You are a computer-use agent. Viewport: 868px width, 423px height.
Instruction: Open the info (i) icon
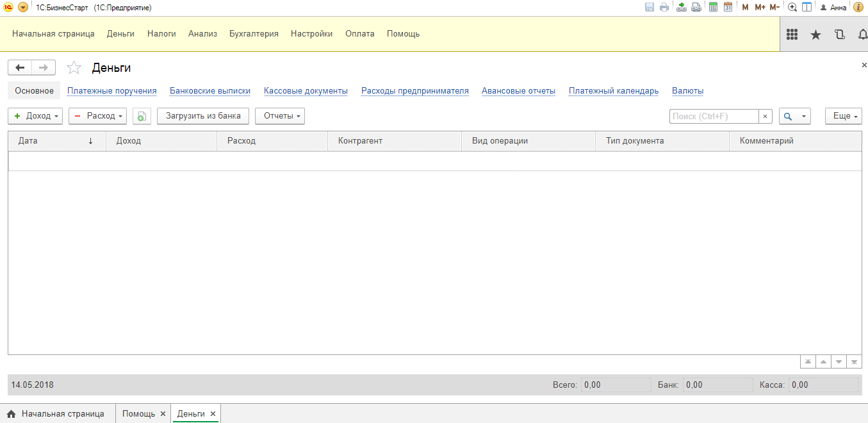[858, 8]
